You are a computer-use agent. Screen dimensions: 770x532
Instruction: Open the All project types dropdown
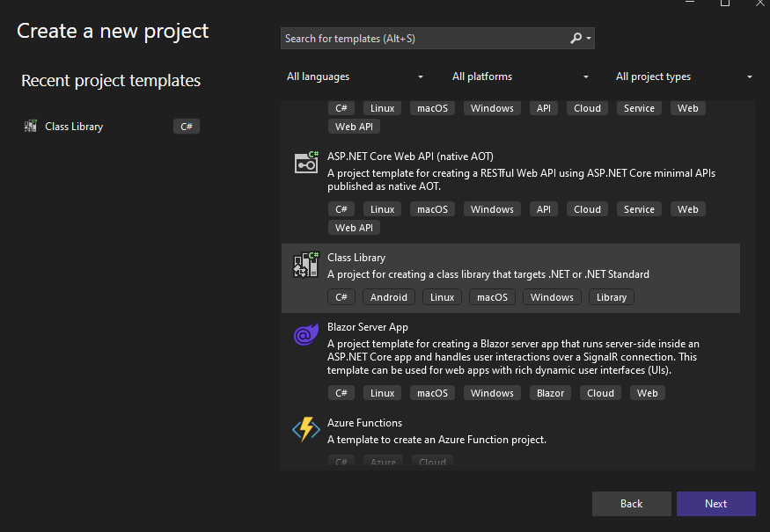click(x=684, y=77)
